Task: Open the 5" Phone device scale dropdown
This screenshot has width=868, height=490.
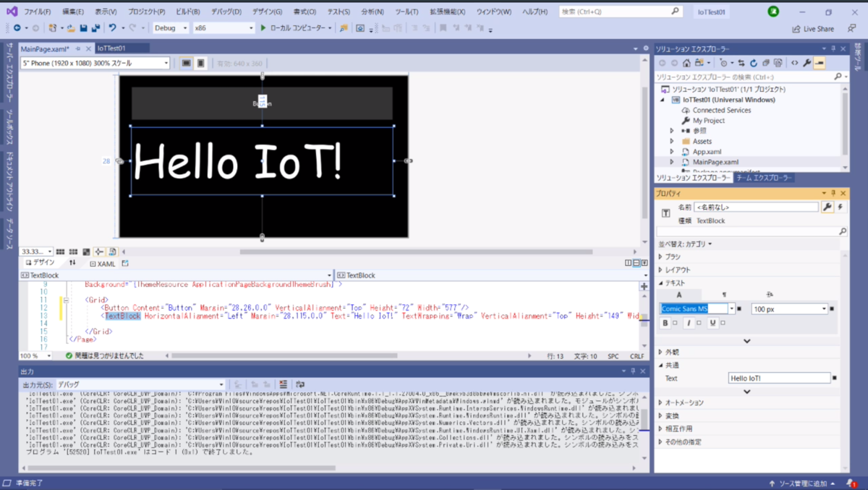Action: 95,63
